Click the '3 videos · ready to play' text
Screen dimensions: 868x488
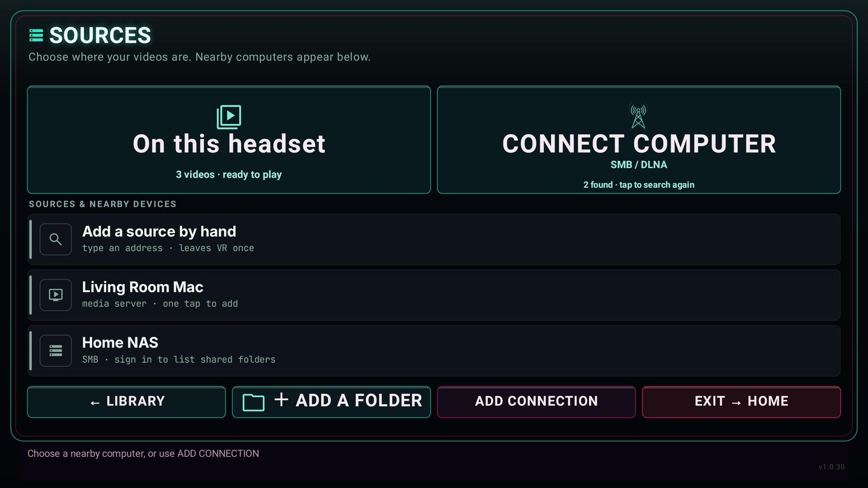coord(229,175)
